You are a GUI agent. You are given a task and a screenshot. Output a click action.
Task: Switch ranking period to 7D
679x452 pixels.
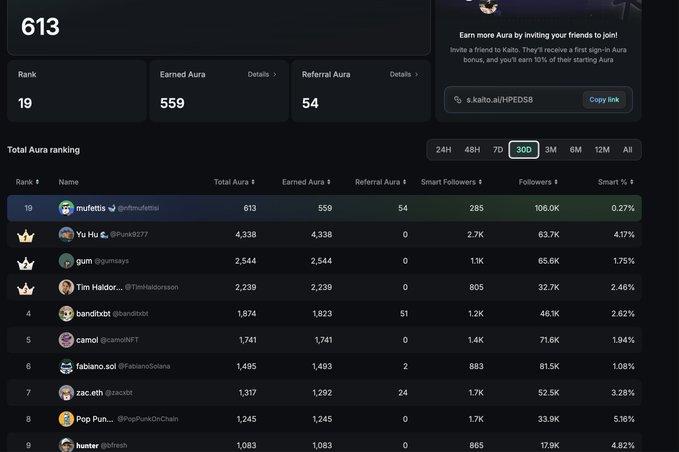coord(498,150)
